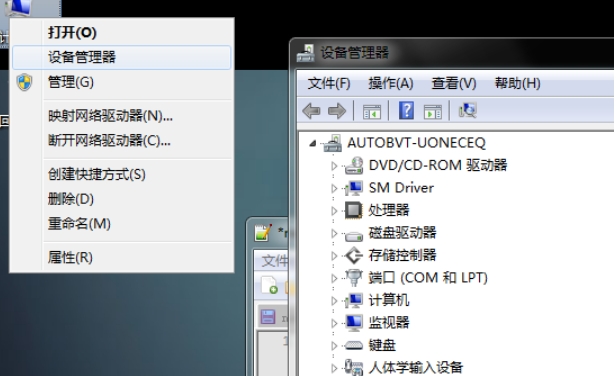Click the show/hide action pane toolbar icon
Viewport: 616px width, 376px height.
433,112
